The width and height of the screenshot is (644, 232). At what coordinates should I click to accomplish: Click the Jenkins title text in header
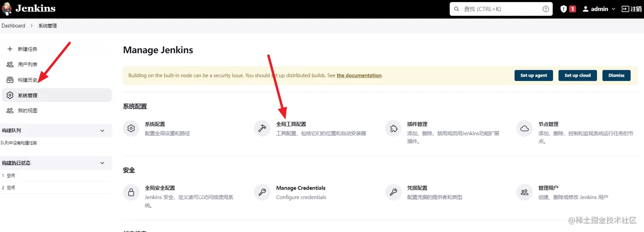(35, 9)
